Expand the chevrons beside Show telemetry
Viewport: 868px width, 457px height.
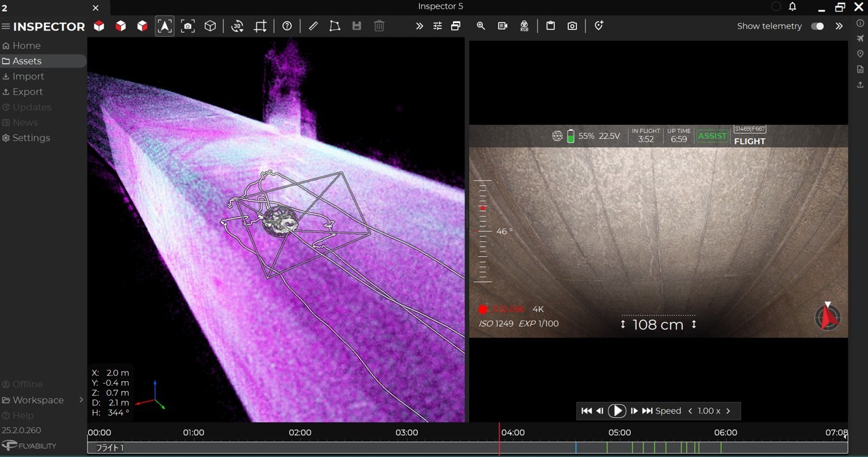pos(839,26)
